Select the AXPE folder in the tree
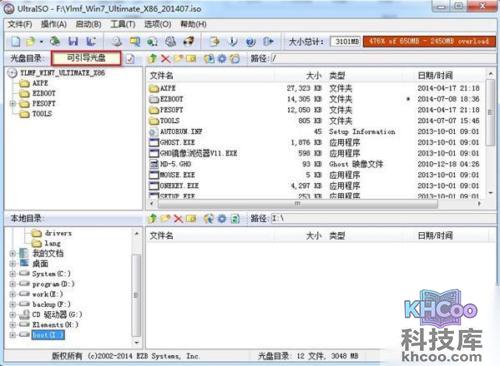The width and height of the screenshot is (500, 366). tap(34, 83)
